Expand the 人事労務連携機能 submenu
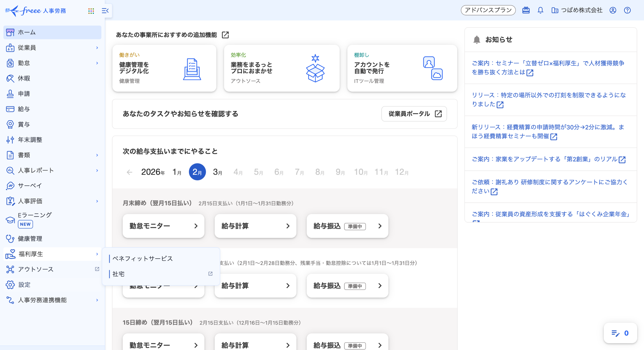 (97, 300)
